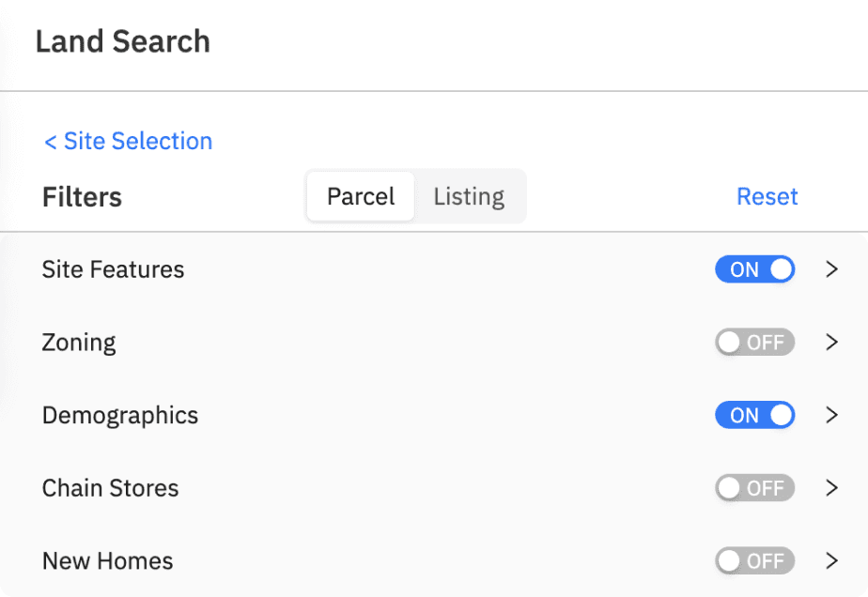
Task: Click the Demographics filter label
Action: coord(120,415)
